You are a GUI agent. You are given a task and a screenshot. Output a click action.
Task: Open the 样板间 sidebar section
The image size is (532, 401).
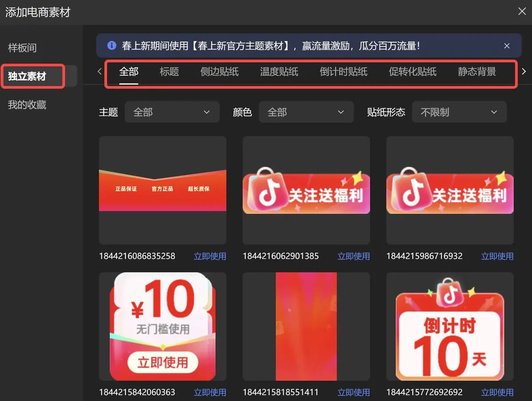22,48
